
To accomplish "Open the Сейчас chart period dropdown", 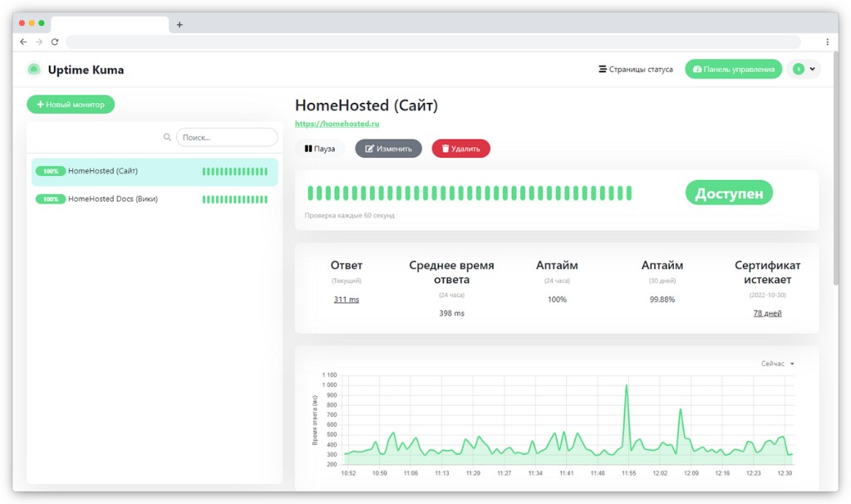I will [x=778, y=364].
